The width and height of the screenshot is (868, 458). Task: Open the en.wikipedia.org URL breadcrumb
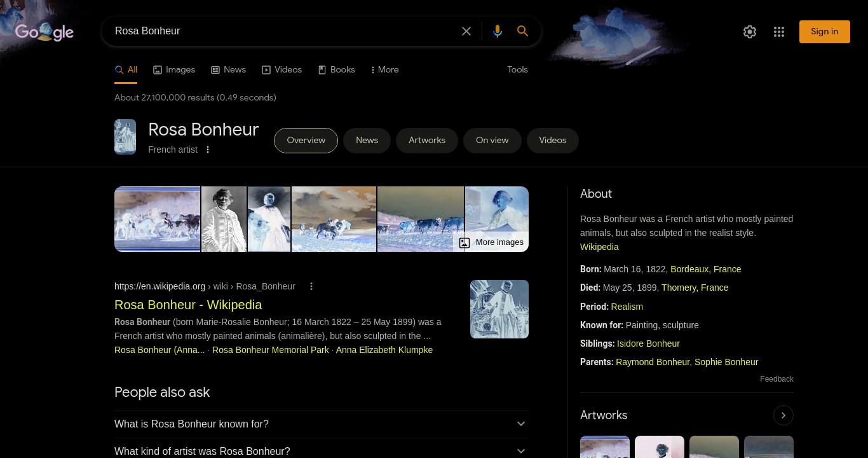pos(205,287)
